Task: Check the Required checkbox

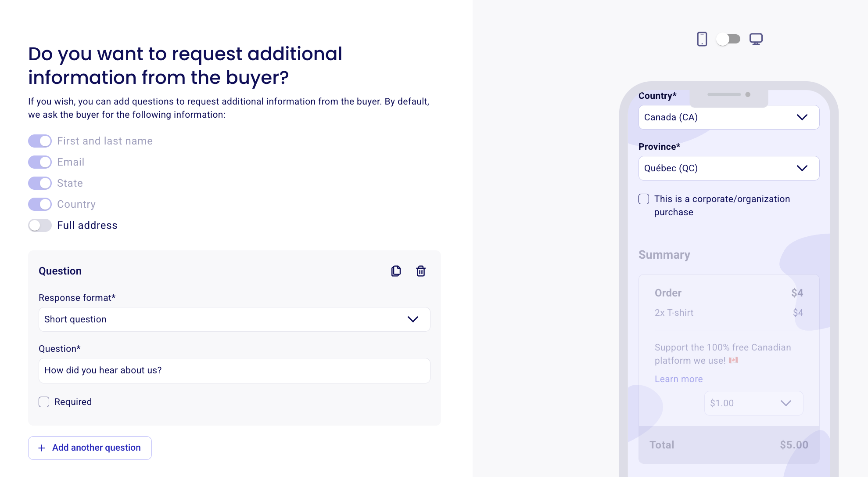Action: click(x=44, y=402)
